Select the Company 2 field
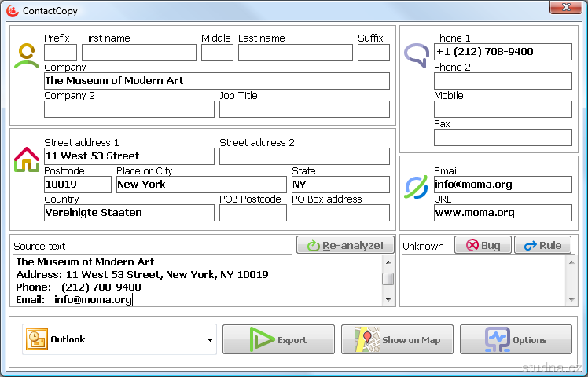The height and width of the screenshot is (377, 588). (x=129, y=109)
